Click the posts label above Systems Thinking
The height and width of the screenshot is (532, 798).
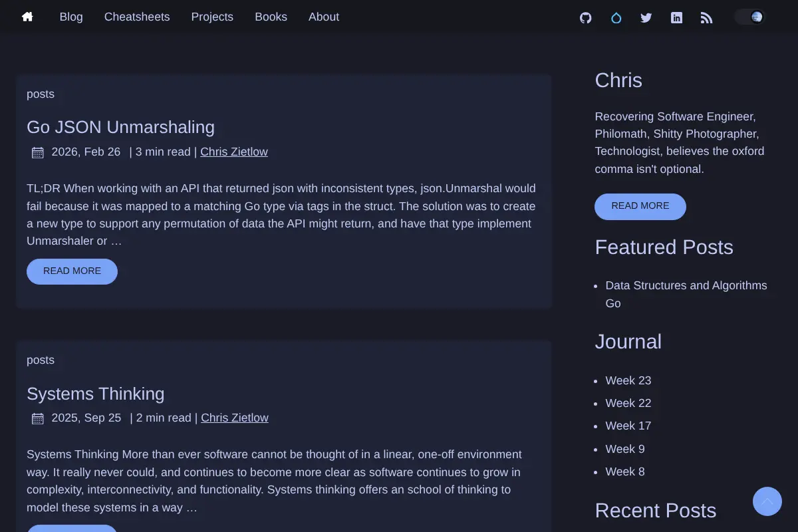tap(41, 360)
